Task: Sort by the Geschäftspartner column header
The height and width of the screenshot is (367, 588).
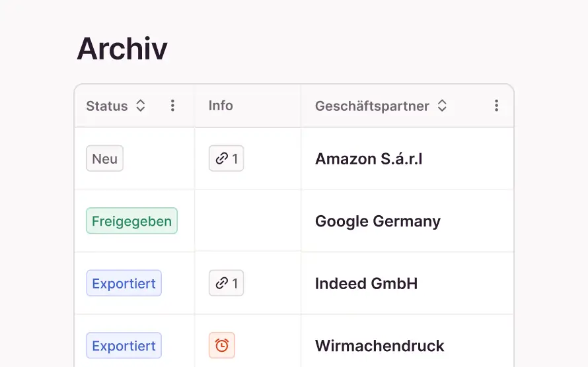Action: (x=372, y=106)
